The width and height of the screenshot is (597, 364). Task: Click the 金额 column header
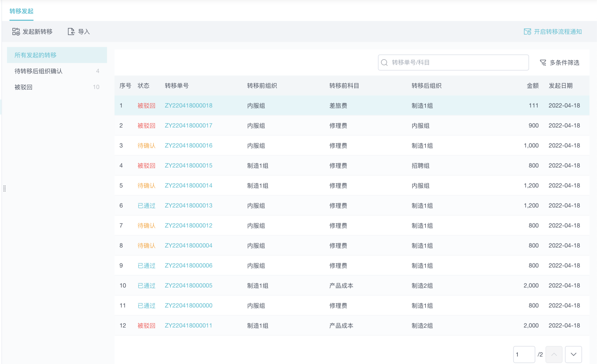pyautogui.click(x=532, y=85)
